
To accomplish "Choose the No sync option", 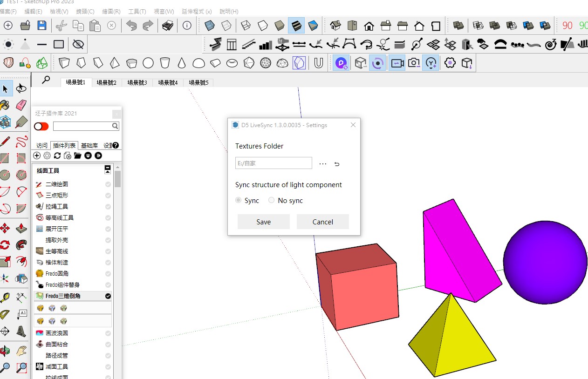I will (x=272, y=200).
